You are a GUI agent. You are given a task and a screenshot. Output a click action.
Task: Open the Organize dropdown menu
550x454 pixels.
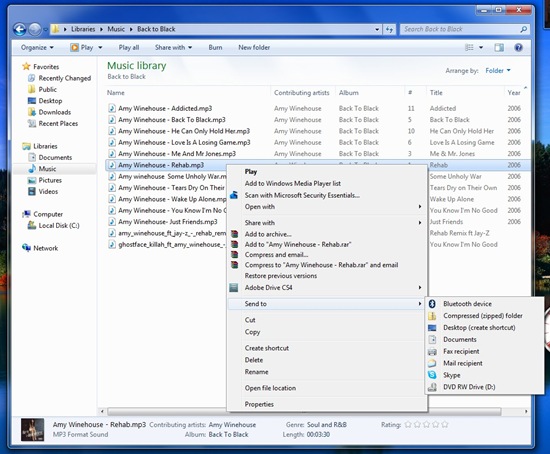37,47
